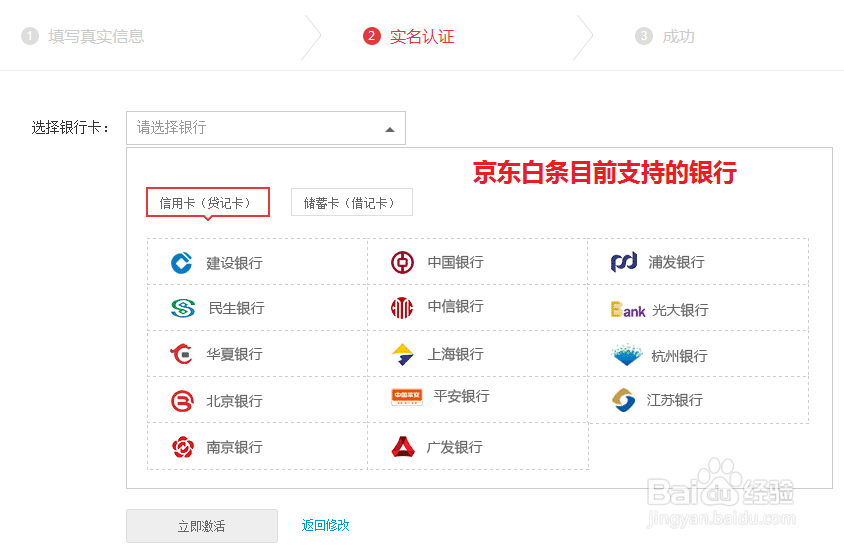Collapse bank list with the dropdown arrow
The width and height of the screenshot is (844, 548).
[x=390, y=129]
